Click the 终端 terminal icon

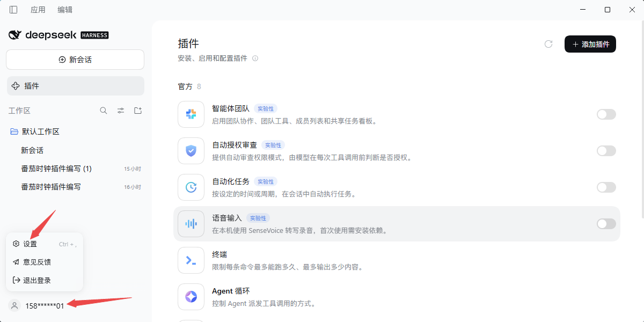click(x=191, y=260)
